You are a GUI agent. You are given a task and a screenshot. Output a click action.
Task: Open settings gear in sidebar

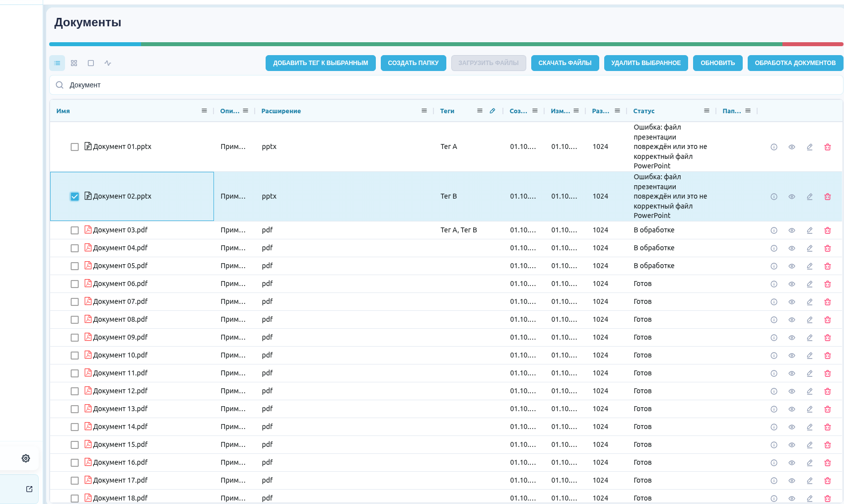26,458
